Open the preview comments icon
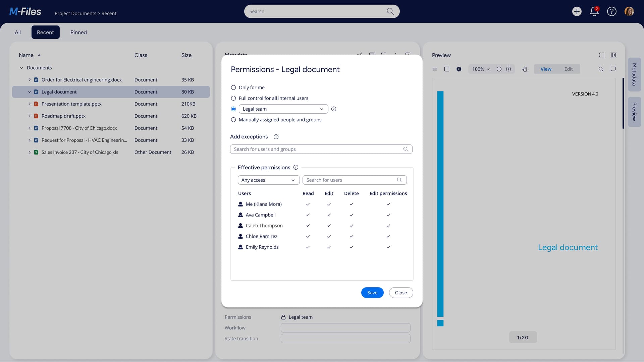The height and width of the screenshot is (362, 644). coord(613,69)
